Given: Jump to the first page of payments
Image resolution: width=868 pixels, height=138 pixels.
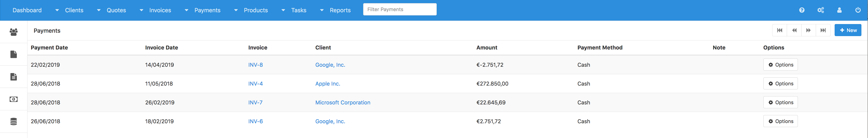Looking at the screenshot, I should pos(780,30).
